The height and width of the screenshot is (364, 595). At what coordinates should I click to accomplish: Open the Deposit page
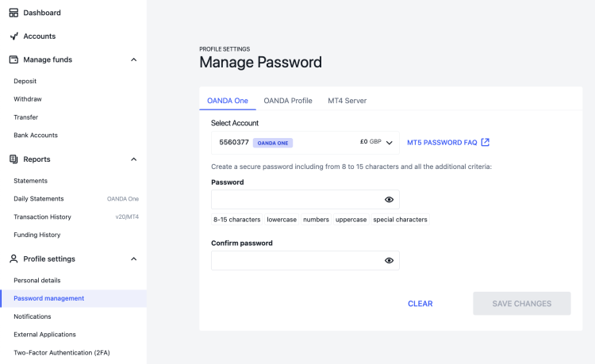(25, 81)
